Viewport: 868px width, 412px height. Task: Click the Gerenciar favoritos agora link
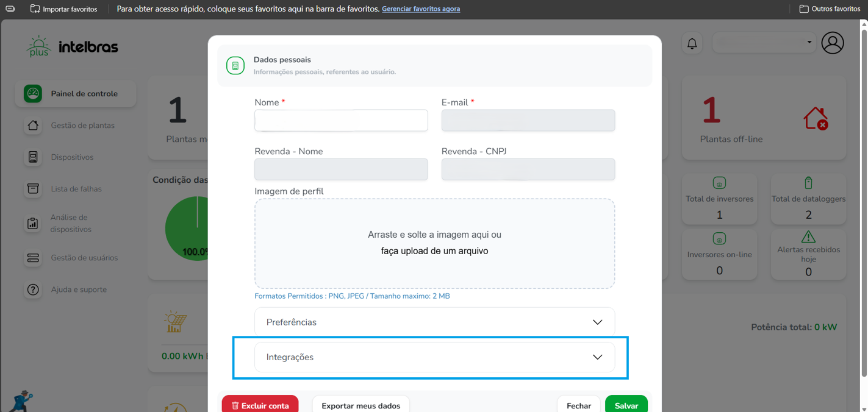click(421, 9)
